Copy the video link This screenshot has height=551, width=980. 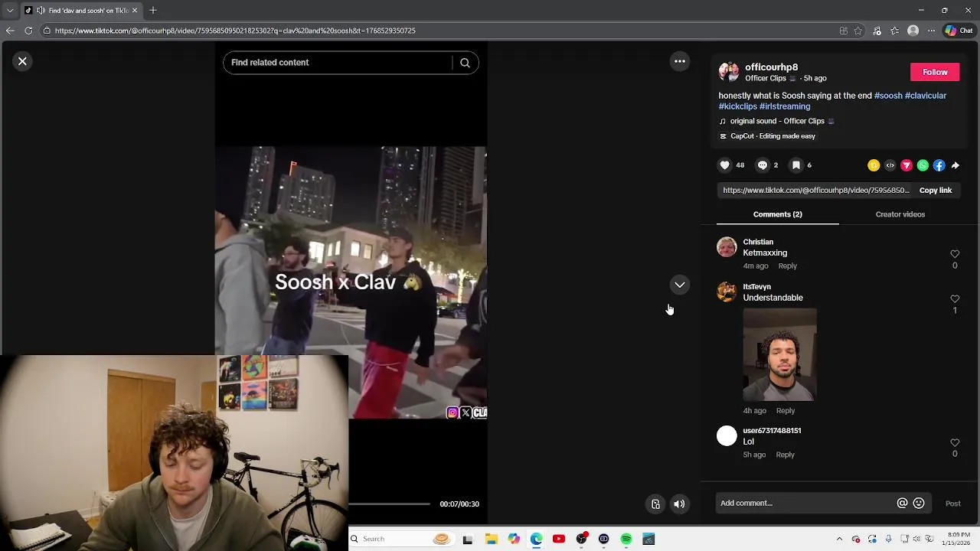[x=936, y=191]
